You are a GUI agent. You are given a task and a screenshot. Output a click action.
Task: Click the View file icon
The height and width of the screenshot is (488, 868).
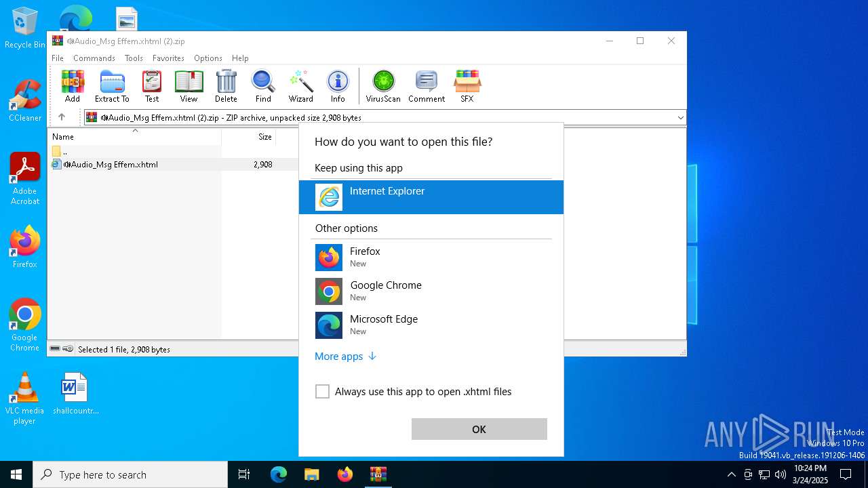[189, 86]
